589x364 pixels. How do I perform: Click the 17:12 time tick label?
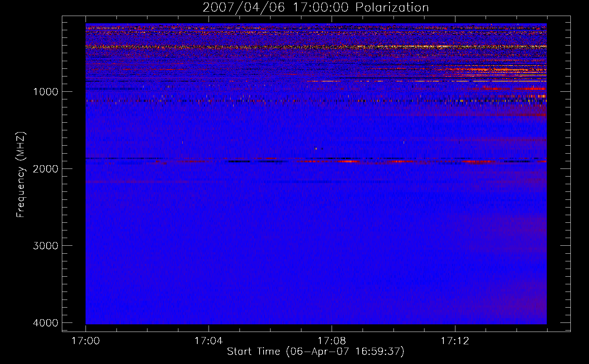point(455,341)
